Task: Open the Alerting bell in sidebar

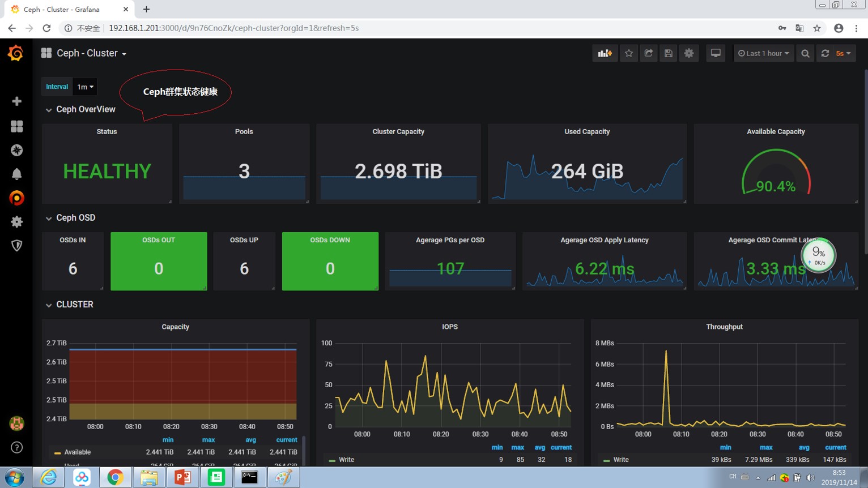Action: pyautogui.click(x=16, y=174)
